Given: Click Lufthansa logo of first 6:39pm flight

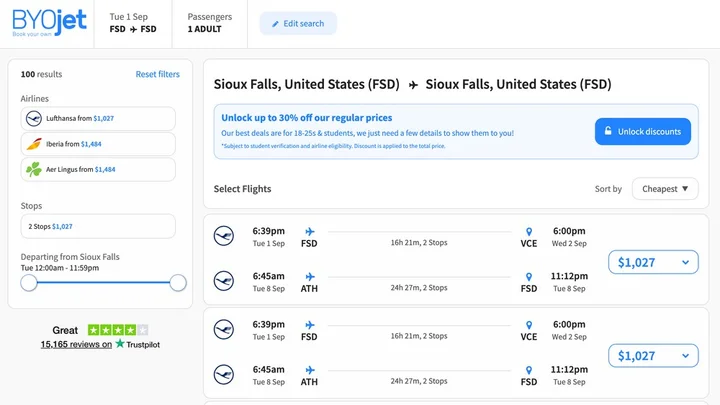Looking at the screenshot, I should tap(224, 236).
